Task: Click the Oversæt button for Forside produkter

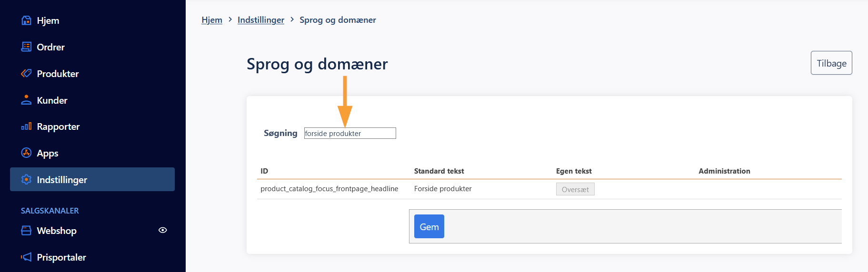Action: tap(575, 189)
